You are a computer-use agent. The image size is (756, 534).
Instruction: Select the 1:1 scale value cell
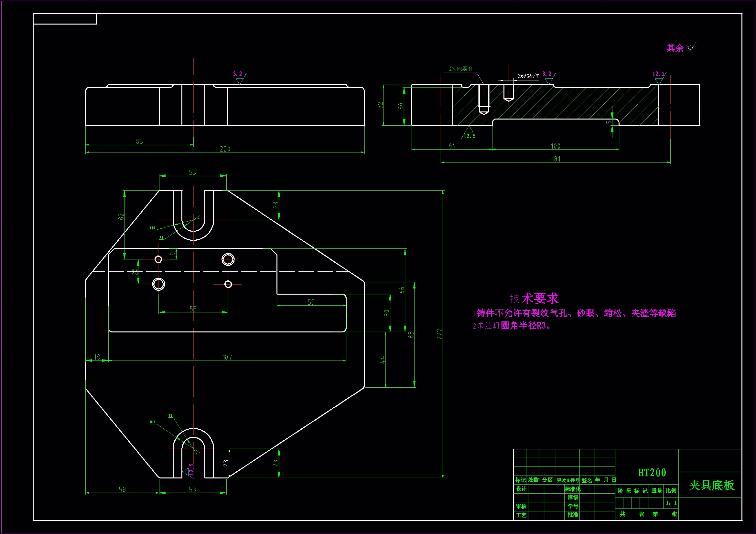671,503
